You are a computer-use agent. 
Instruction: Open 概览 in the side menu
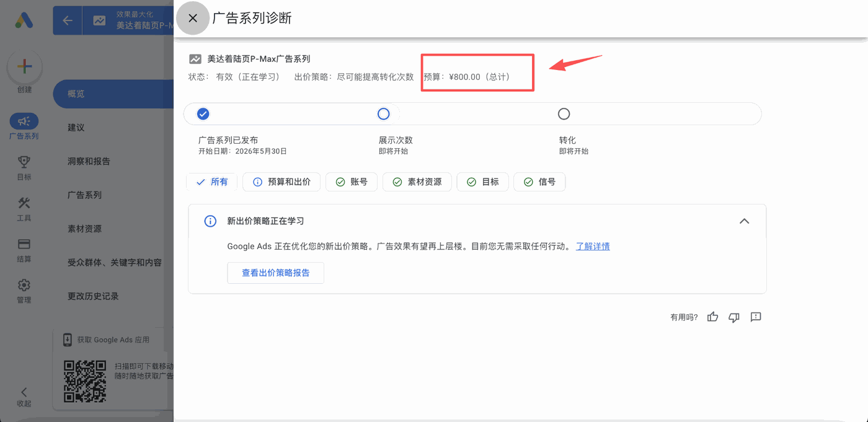coord(113,94)
